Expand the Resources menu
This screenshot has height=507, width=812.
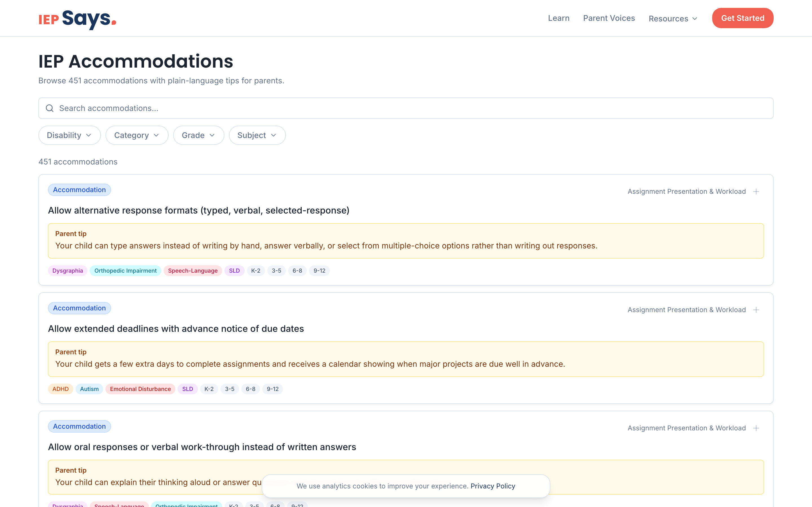coord(672,18)
